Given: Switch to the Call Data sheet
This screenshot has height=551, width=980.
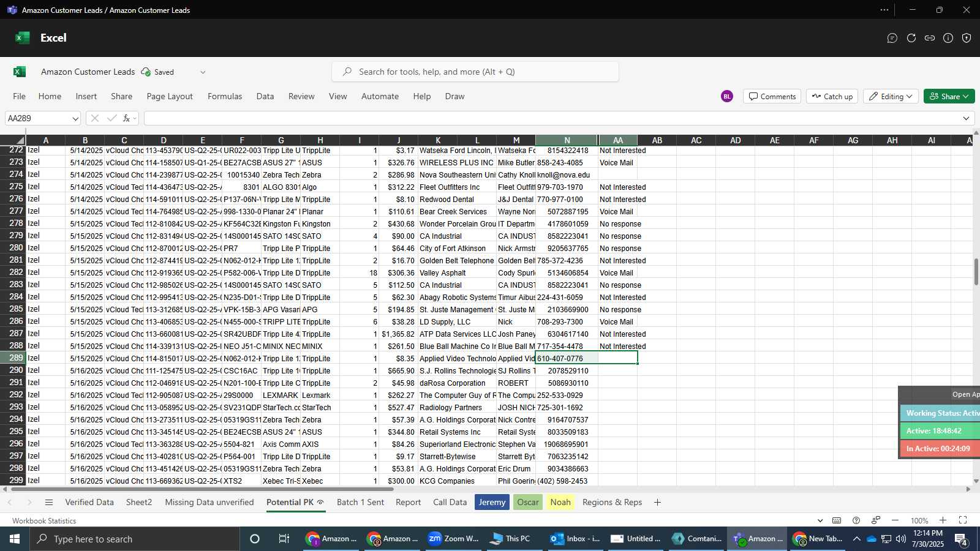Looking at the screenshot, I should [450, 502].
